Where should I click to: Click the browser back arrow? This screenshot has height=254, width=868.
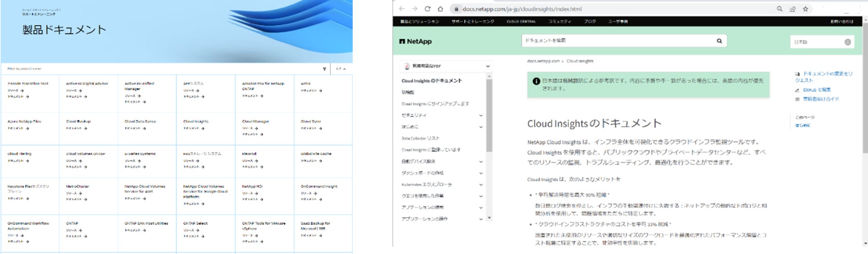(x=402, y=9)
